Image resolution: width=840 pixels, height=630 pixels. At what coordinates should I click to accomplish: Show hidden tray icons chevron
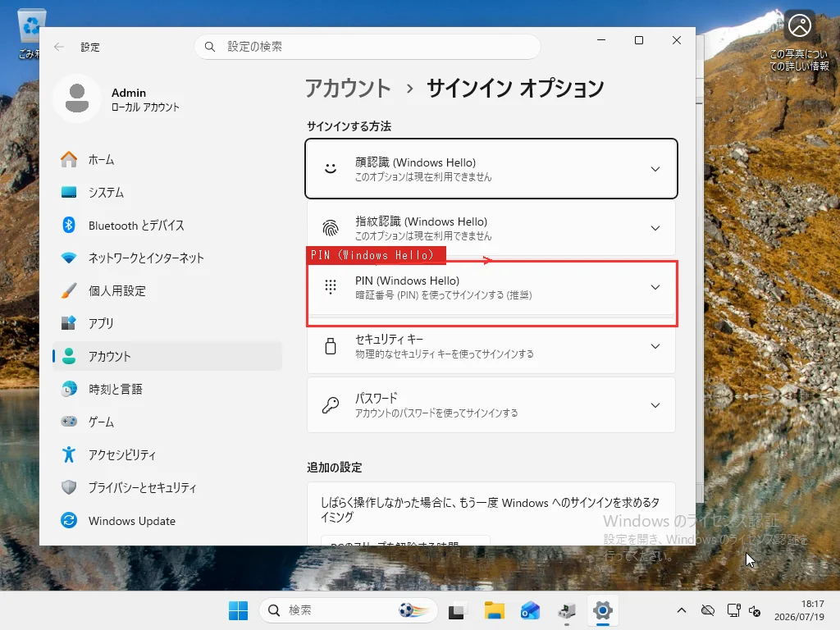pos(682,610)
